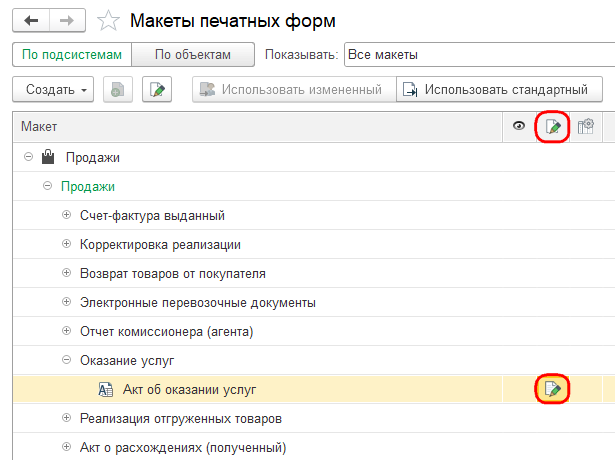Click the edit mark in the Акт об оказании услуг row
Image resolution: width=615 pixels, height=460 pixels.
pyautogui.click(x=552, y=389)
